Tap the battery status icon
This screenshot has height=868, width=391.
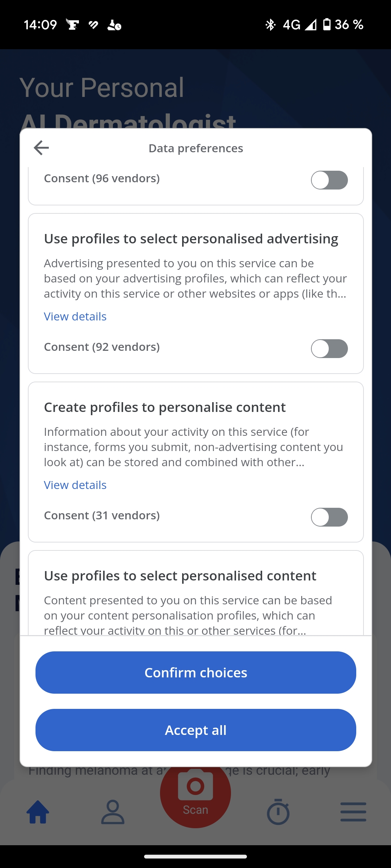point(327,25)
